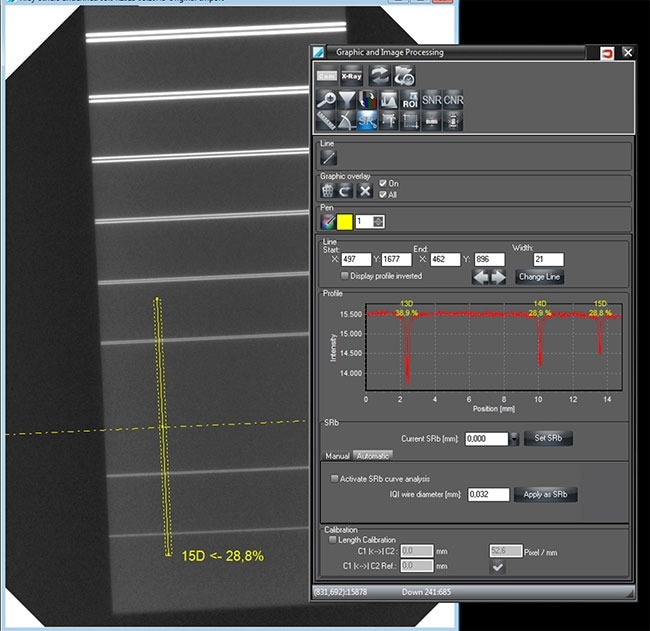Click the yellow profile line on the X-ray image
Viewport: 650px width, 631px height.
[x=162, y=427]
